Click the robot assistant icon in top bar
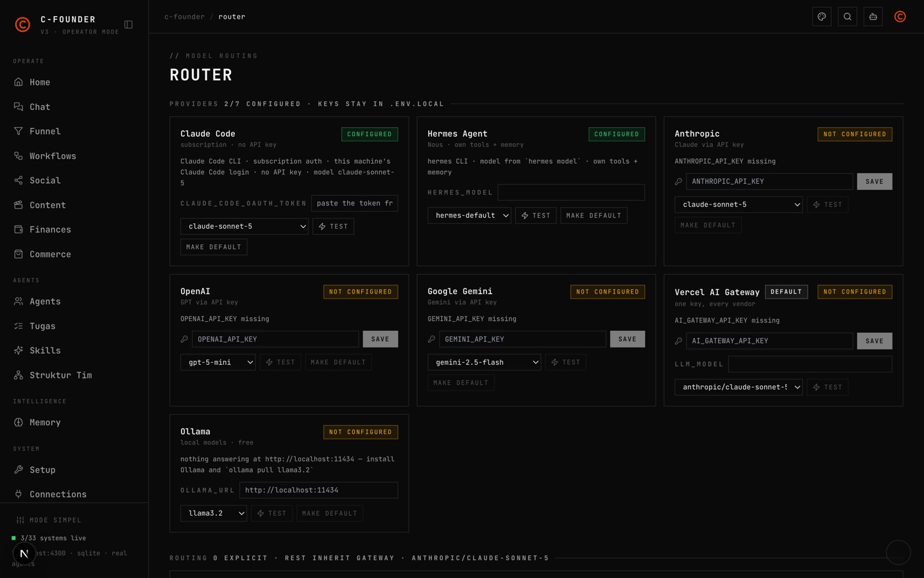The height and width of the screenshot is (578, 924). [x=873, y=17]
